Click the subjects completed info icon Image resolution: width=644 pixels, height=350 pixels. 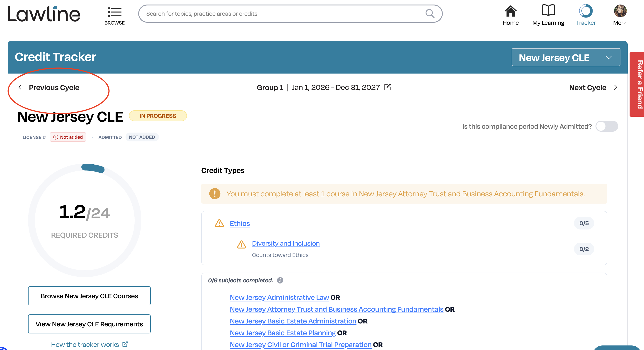(x=280, y=280)
